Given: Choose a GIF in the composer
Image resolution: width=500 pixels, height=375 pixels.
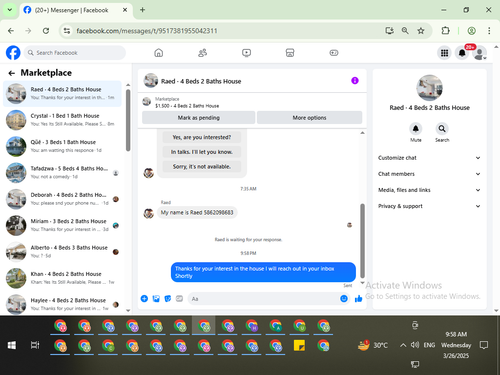Looking at the screenshot, I should pyautogui.click(x=179, y=299).
